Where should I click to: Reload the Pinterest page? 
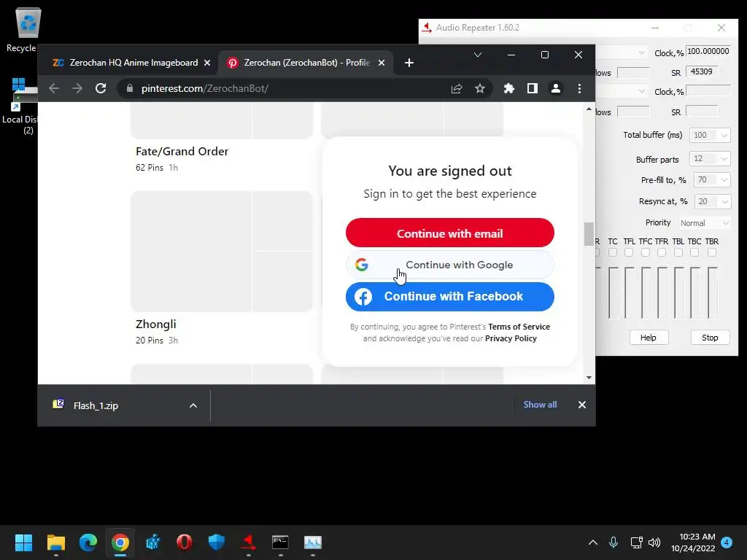101,88
